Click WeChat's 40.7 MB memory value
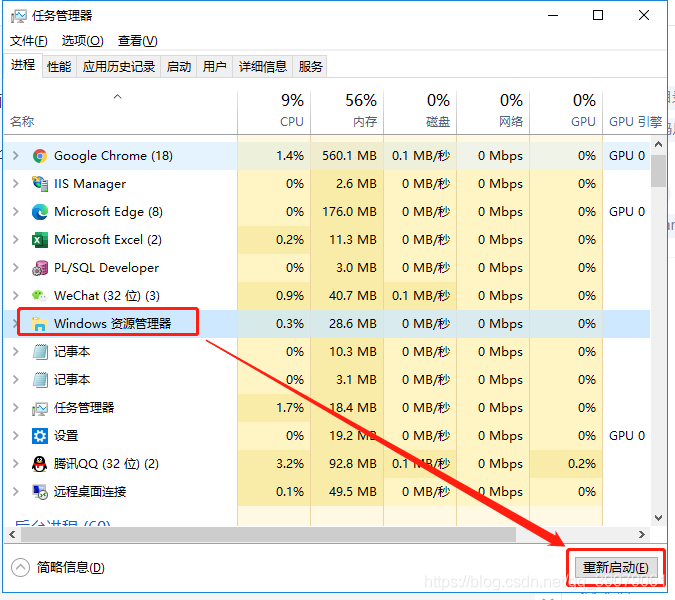 click(x=353, y=296)
